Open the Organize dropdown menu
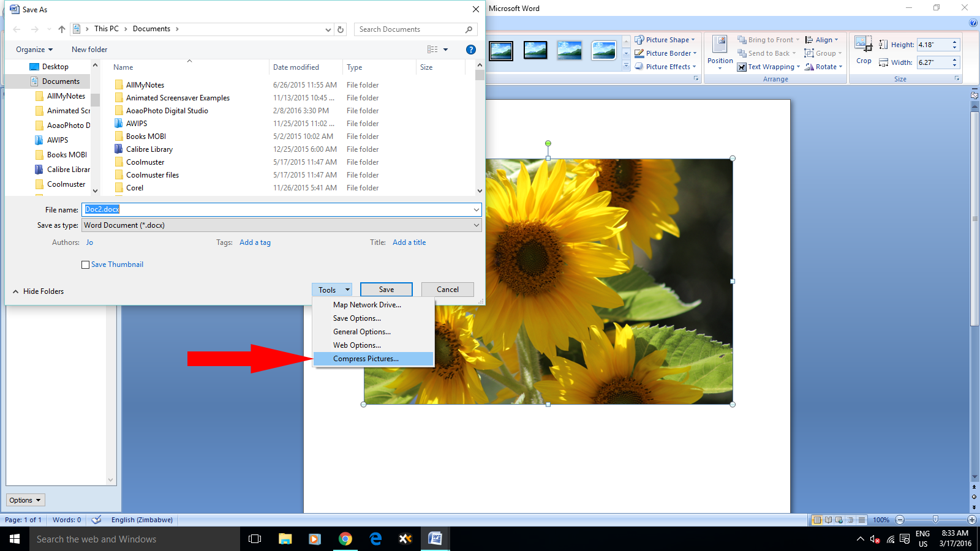Screen dimensions: 980x551 click(34, 50)
